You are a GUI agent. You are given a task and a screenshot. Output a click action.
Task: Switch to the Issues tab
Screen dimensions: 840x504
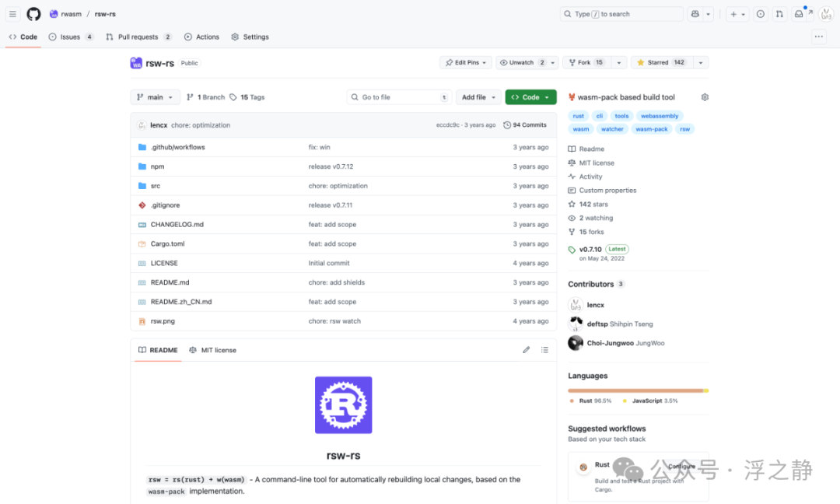[71, 37]
